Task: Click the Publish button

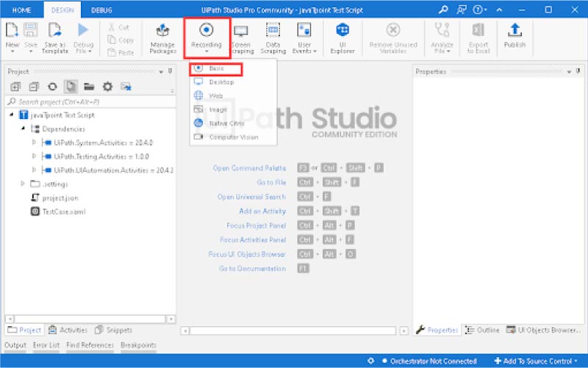Action: tap(514, 36)
